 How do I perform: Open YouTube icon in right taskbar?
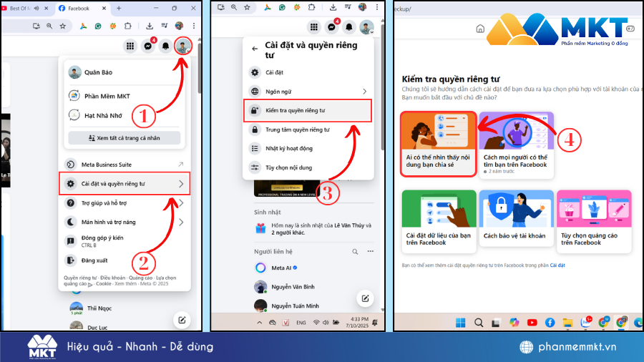(532, 323)
